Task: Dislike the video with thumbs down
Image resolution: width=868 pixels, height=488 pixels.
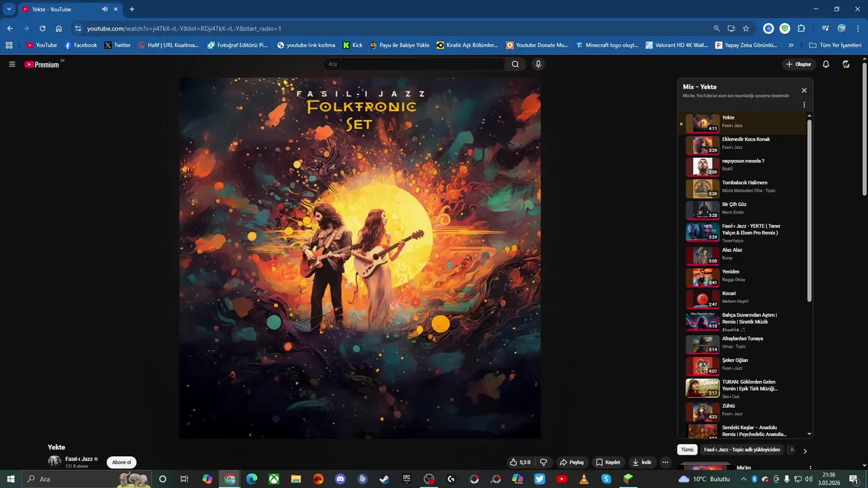Action: 543,462
